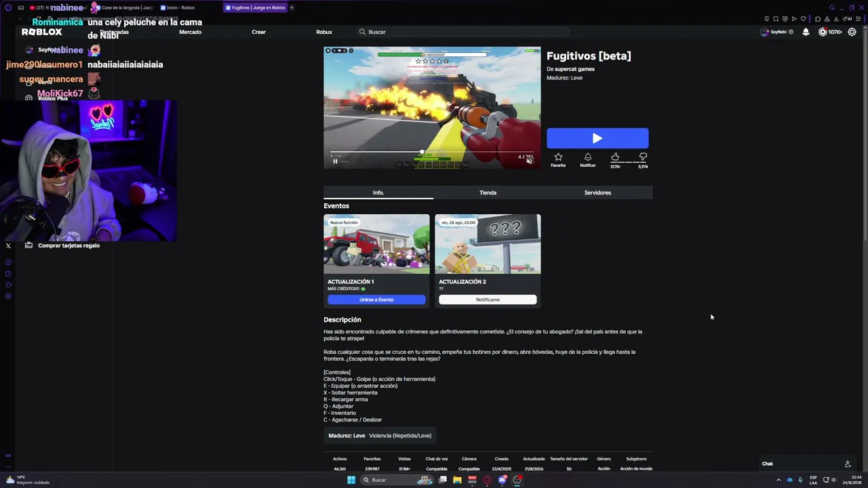The image size is (868, 488).
Task: Open Discord from the taskbar
Action: click(502, 480)
